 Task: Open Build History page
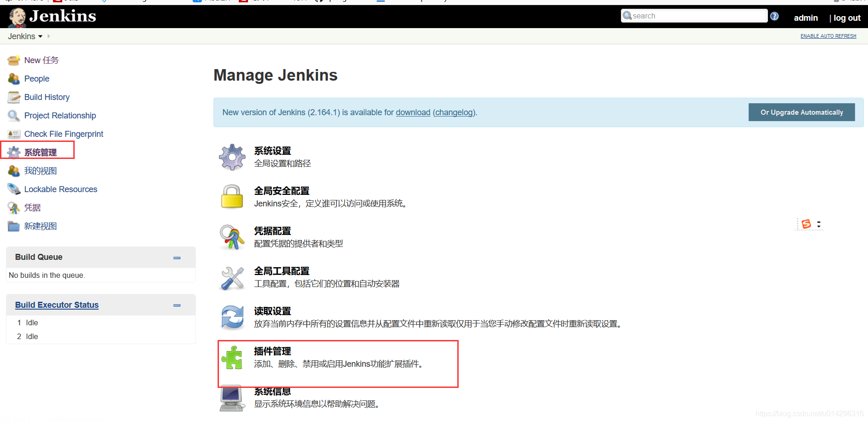(47, 97)
